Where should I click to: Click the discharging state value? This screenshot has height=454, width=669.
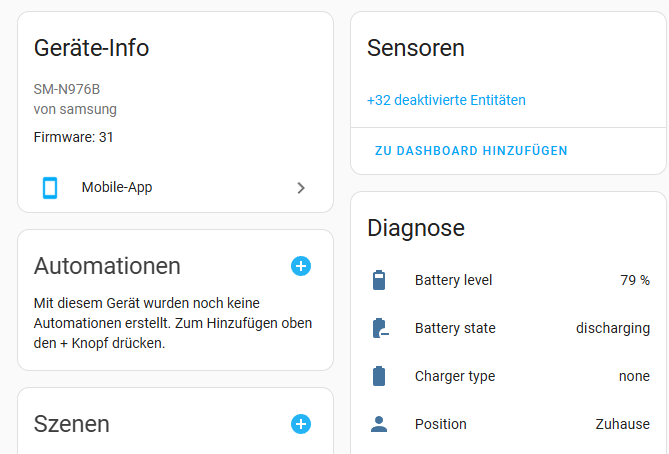[613, 328]
